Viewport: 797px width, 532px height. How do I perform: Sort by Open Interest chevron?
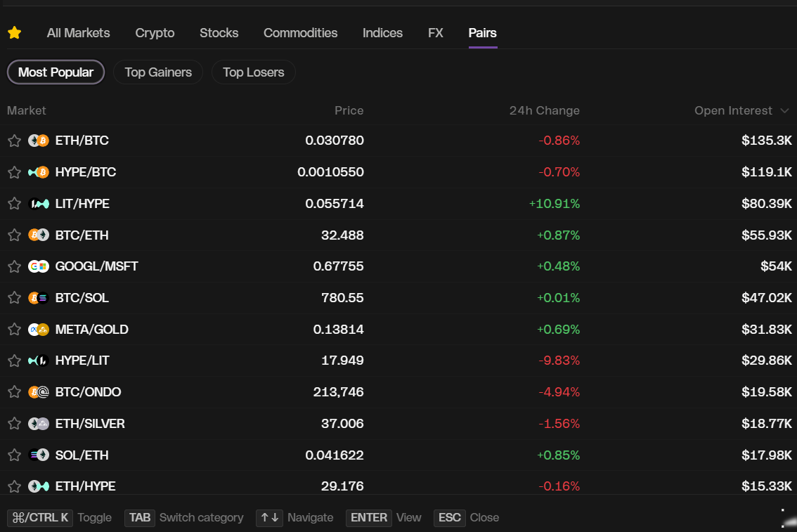(784, 111)
